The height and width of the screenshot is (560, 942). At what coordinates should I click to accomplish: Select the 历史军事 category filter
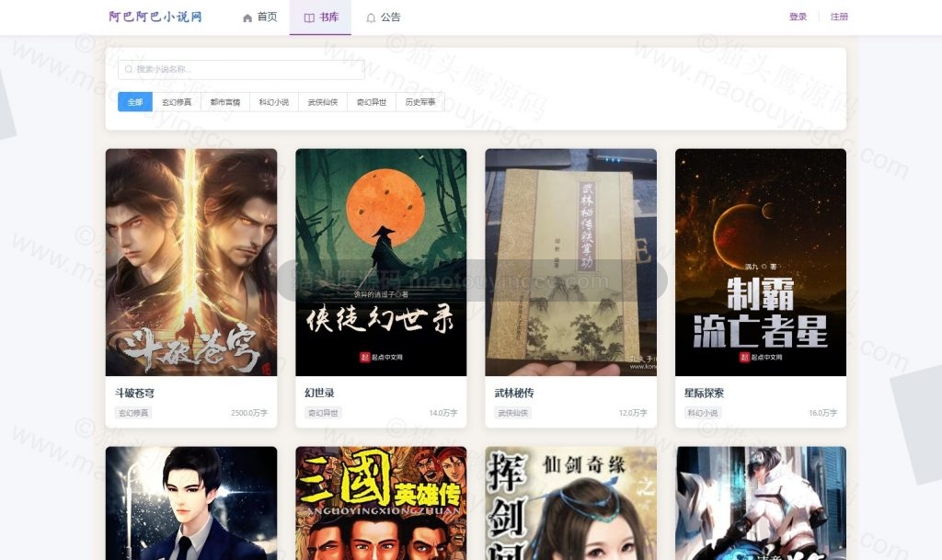(x=420, y=102)
